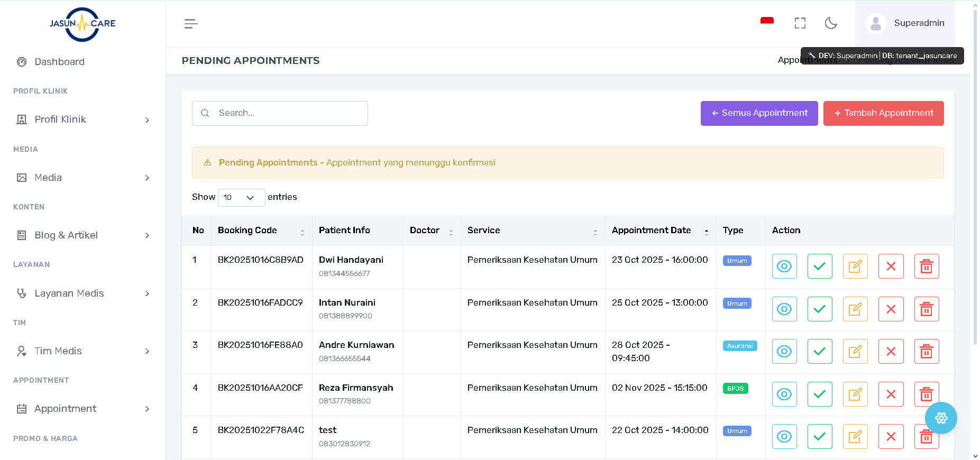Collapse the sidebar with hamburger icon
This screenshot has height=460, width=980.
(191, 24)
